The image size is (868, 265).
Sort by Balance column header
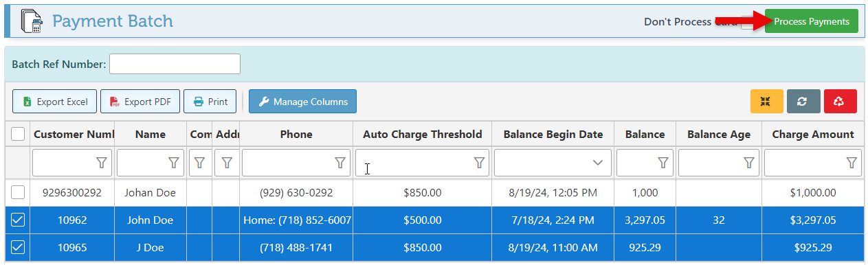point(645,134)
